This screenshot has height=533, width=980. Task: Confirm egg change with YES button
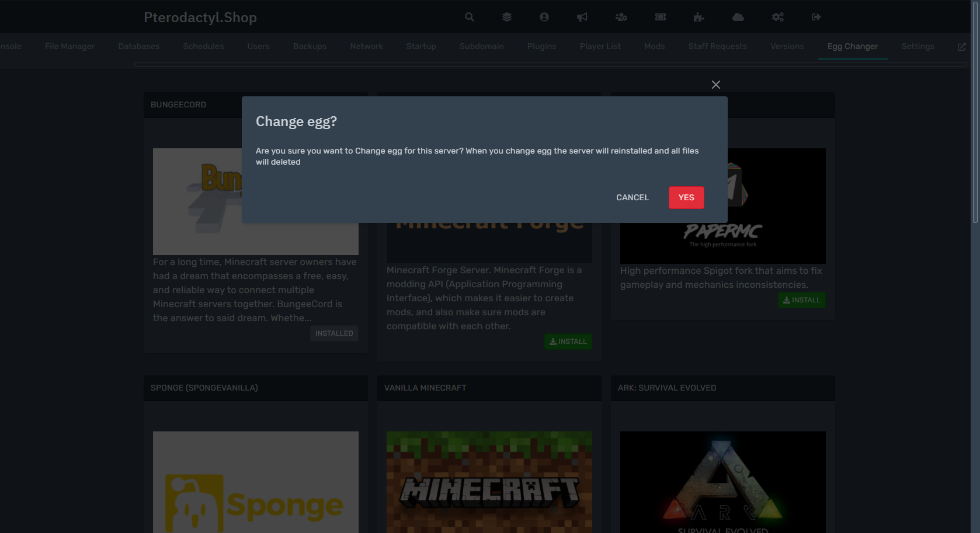(686, 197)
